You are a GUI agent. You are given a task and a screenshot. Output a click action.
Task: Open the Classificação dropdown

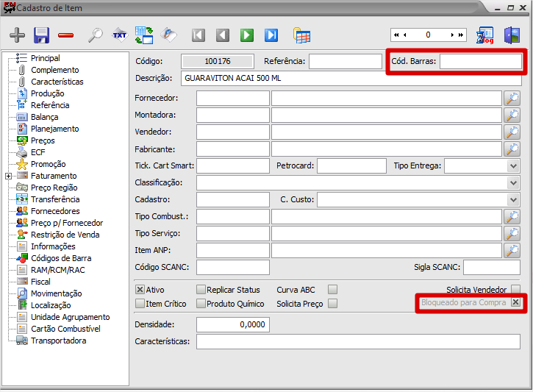point(513,182)
